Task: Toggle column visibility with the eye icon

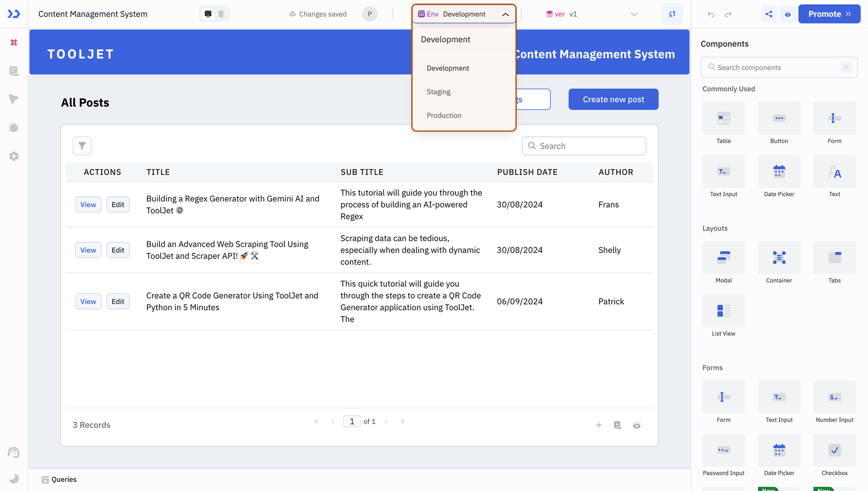Action: 637,424
